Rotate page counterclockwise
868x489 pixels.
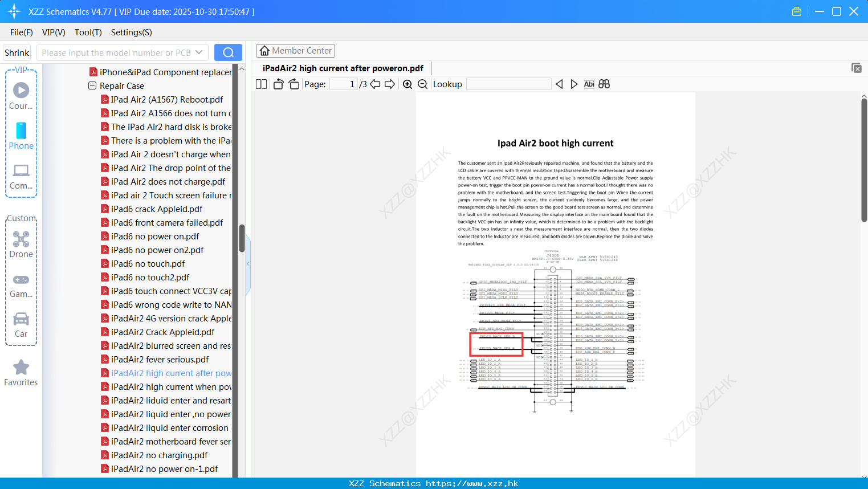[278, 84]
